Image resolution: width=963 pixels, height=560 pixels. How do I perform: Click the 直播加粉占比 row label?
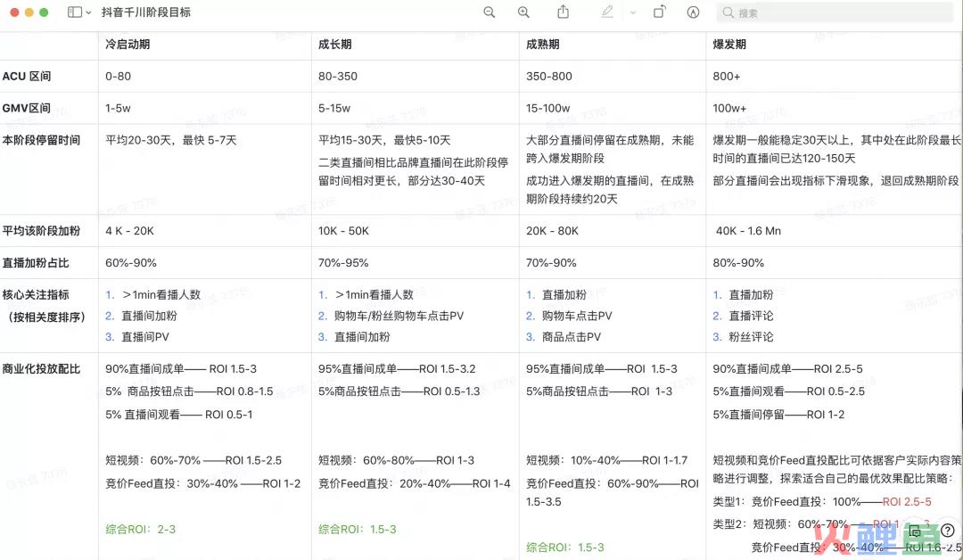click(x=36, y=263)
